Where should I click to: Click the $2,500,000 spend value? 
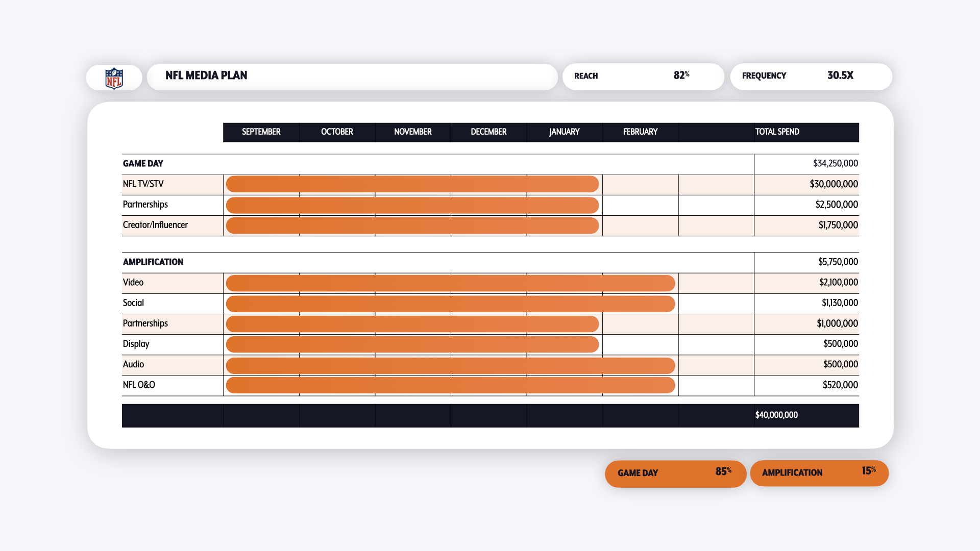point(837,205)
